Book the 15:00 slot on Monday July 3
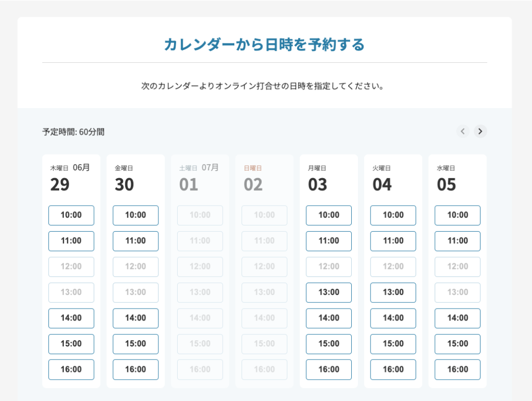The image size is (532, 401). (x=329, y=344)
